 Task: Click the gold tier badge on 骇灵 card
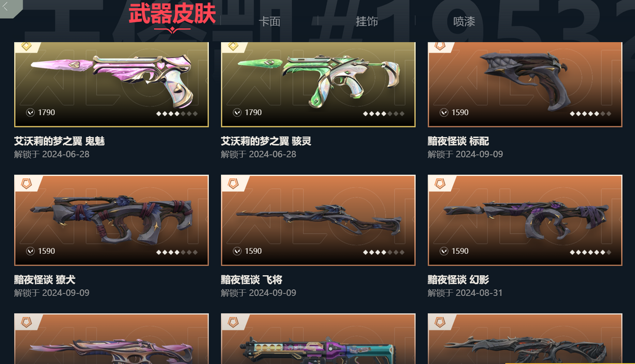click(x=233, y=46)
